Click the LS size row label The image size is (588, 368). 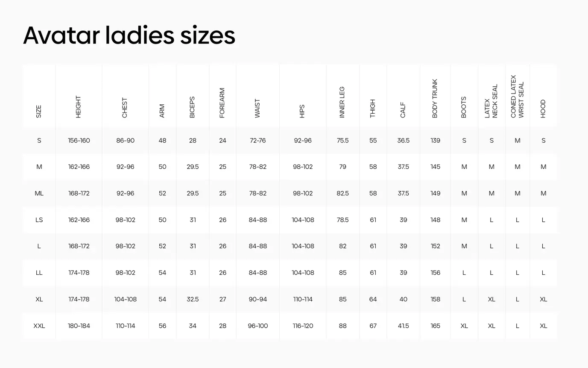click(x=39, y=220)
